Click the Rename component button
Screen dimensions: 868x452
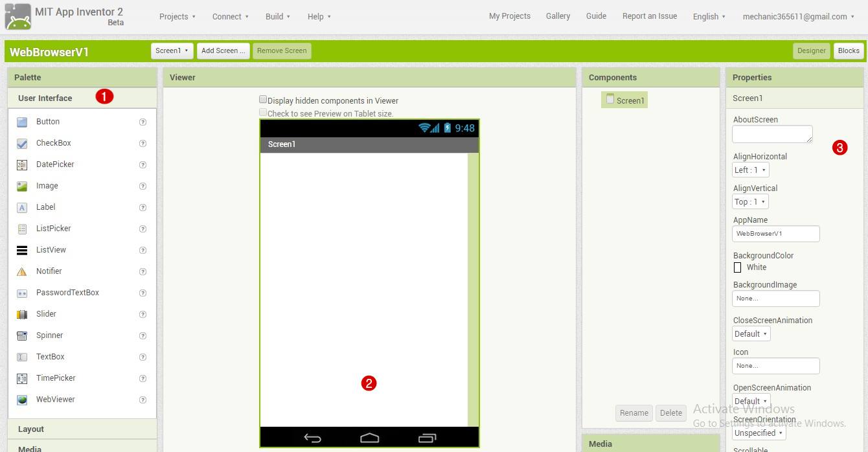click(634, 413)
